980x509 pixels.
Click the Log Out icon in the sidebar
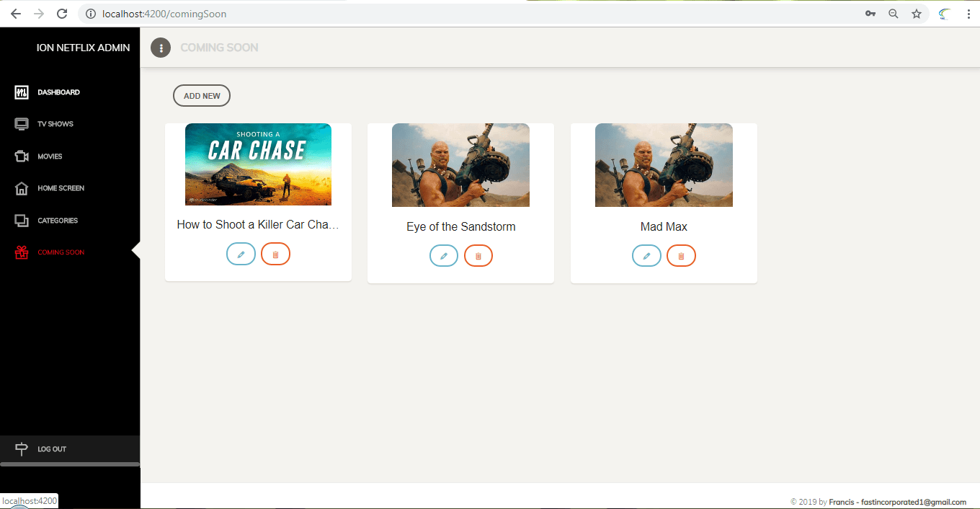(22, 448)
